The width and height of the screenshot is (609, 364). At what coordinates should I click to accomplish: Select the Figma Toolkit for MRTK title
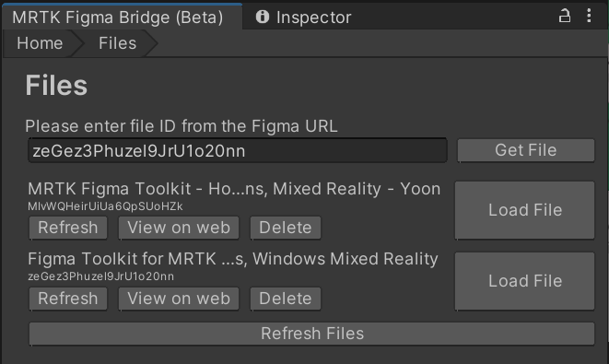(x=233, y=259)
